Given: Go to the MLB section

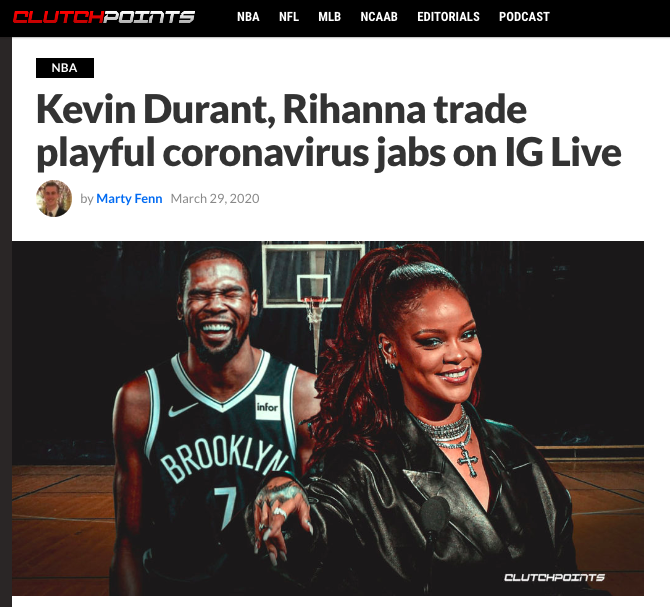Looking at the screenshot, I should [x=329, y=17].
